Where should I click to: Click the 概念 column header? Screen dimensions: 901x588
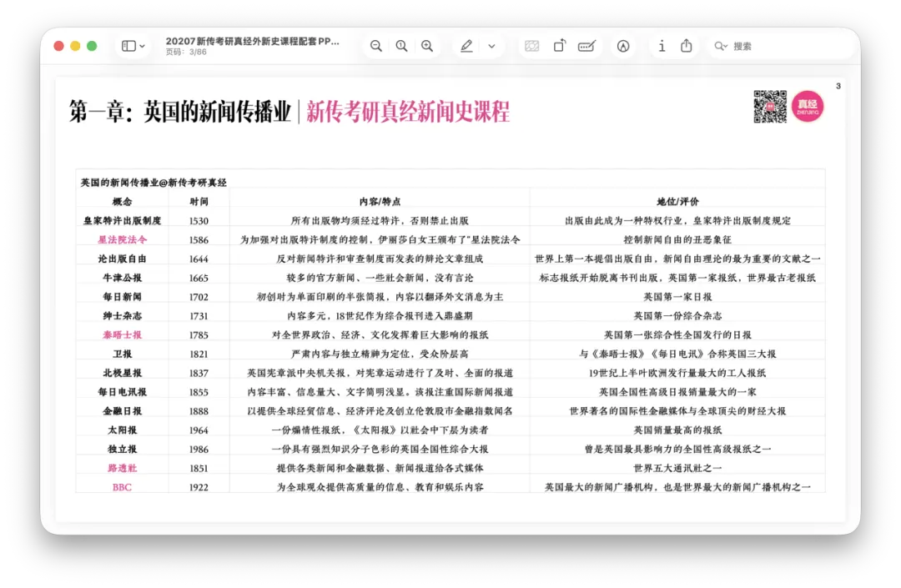coord(122,202)
